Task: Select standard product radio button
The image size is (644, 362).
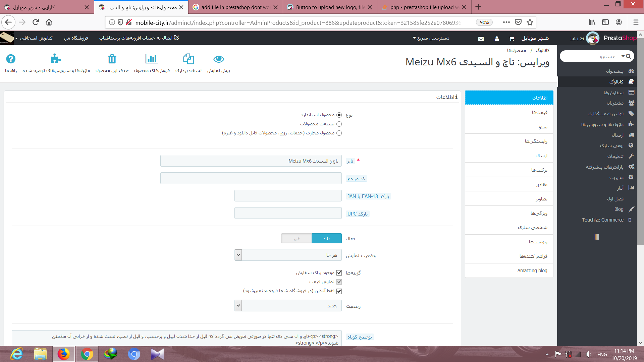Action: click(x=339, y=115)
